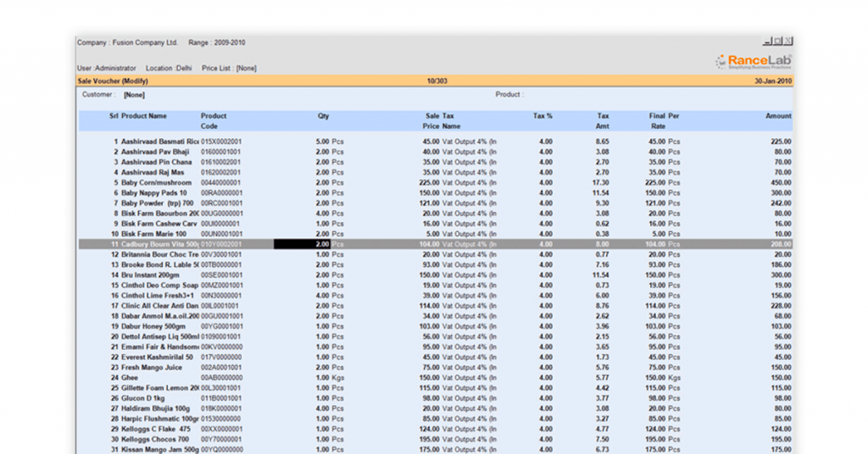The image size is (868, 454).
Task: Select row Clinic All Clear Anti Dan
Action: coord(436,306)
